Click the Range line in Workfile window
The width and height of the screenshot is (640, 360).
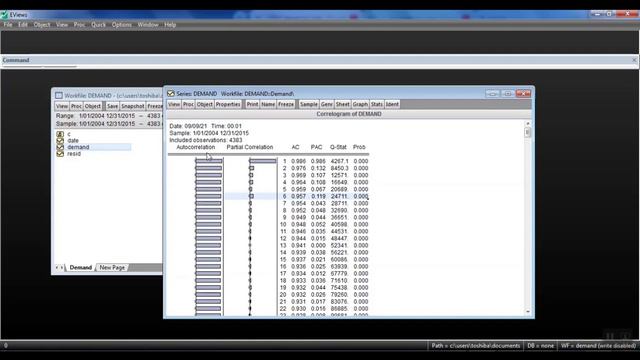[x=108, y=116]
